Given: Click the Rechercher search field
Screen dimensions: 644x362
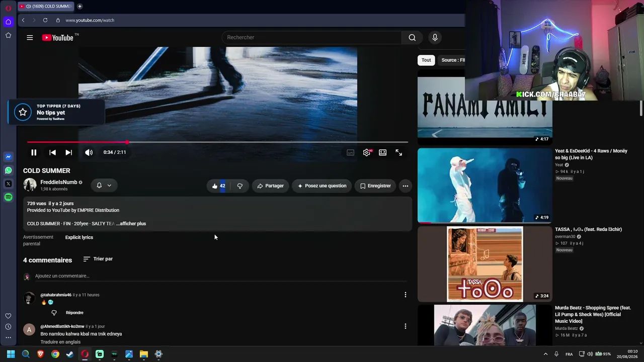Looking at the screenshot, I should 312,37.
